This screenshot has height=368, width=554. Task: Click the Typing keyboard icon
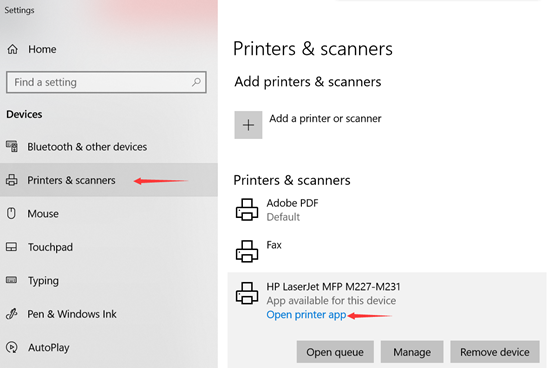pyautogui.click(x=11, y=280)
